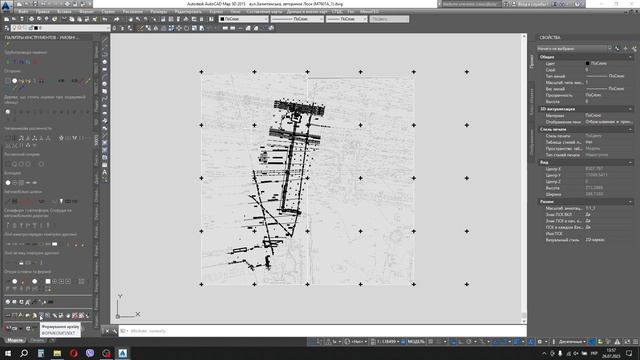640x360 pixels.
Task: Select the Multiline Text 'A' tool in draw toolbar
Action: tap(105, 172)
